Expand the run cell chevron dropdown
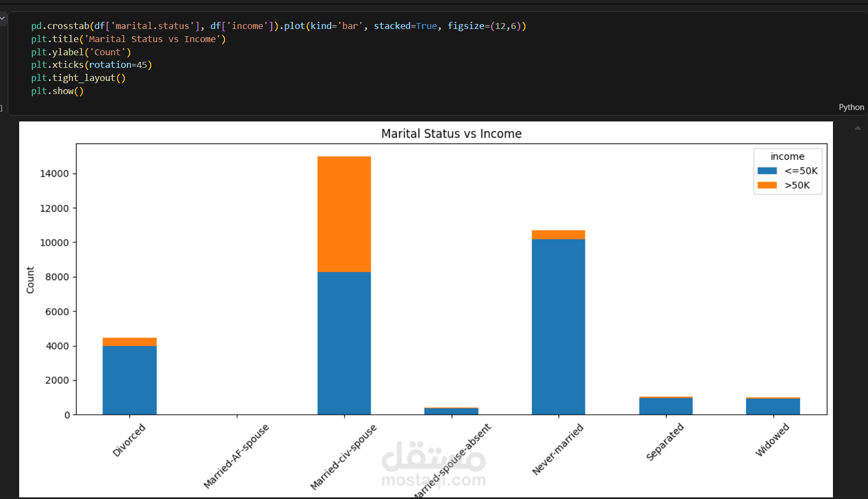868x499 pixels. coord(3,19)
